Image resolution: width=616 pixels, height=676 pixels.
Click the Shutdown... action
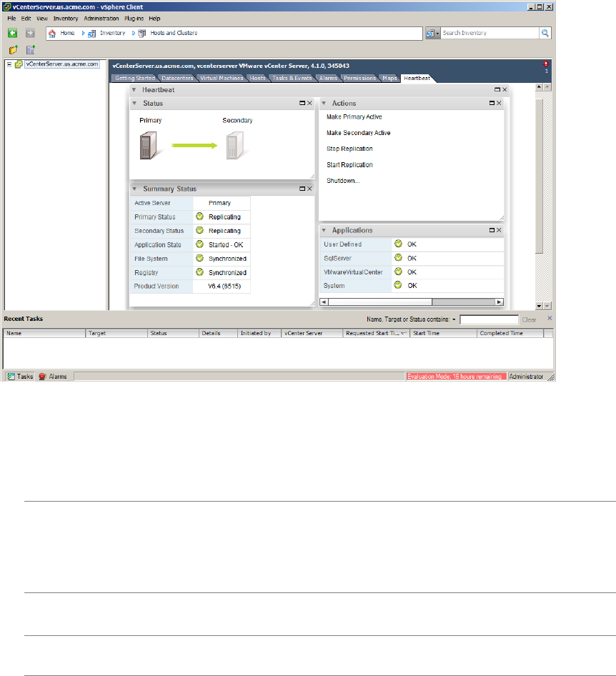click(343, 181)
